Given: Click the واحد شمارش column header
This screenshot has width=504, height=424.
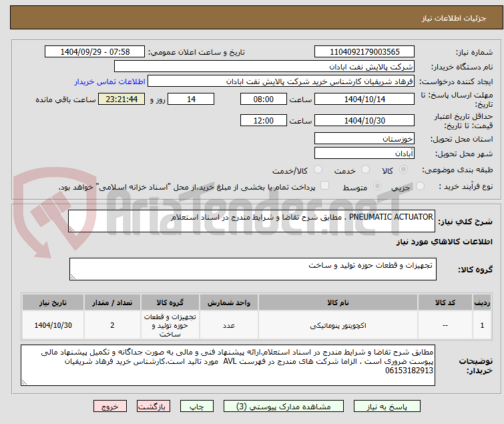Looking at the screenshot, I should click(x=228, y=302).
